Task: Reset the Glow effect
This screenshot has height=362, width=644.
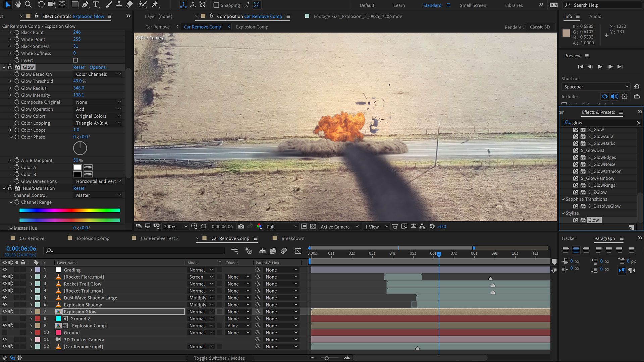Action: click(79, 67)
